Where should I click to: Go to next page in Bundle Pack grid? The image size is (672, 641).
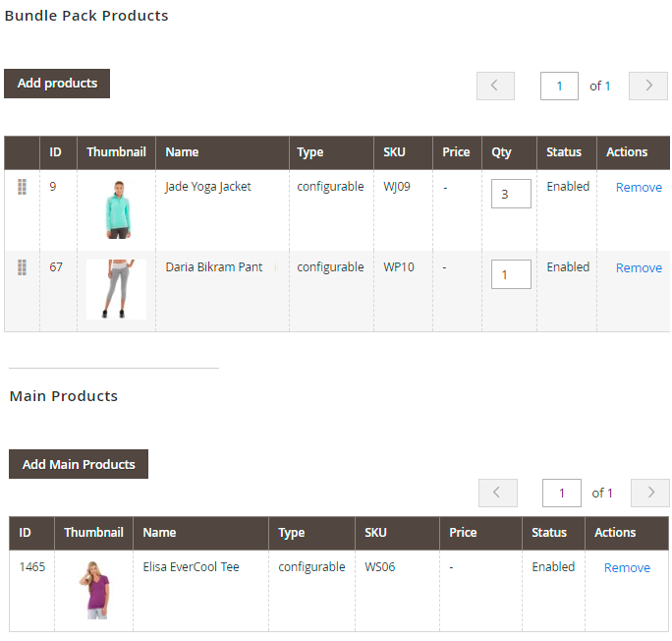pyautogui.click(x=648, y=86)
